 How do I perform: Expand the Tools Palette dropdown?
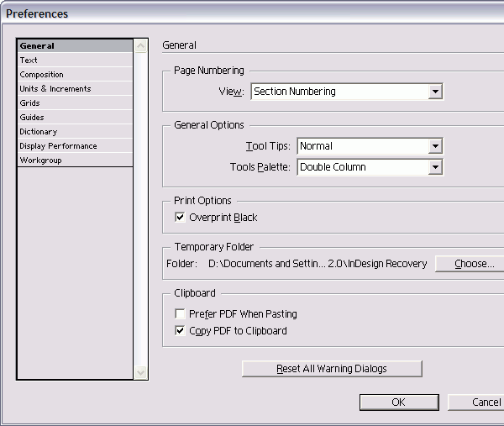click(434, 167)
